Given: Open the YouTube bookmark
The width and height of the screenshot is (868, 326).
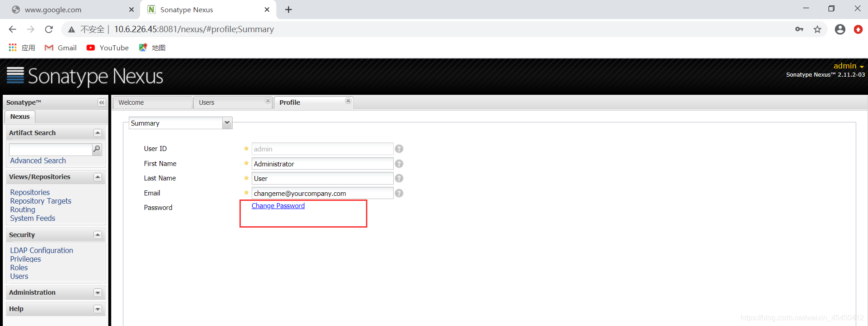Looking at the screenshot, I should pyautogui.click(x=107, y=48).
